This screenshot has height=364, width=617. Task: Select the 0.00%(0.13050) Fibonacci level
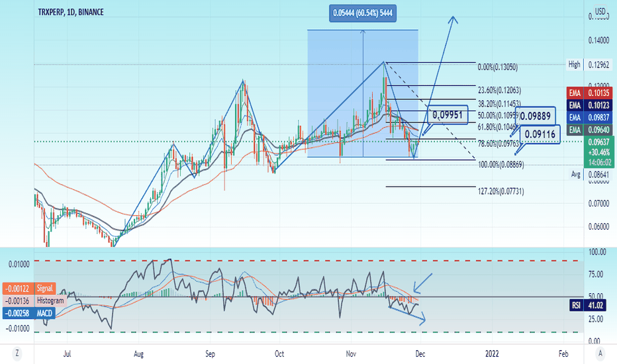coord(497,68)
